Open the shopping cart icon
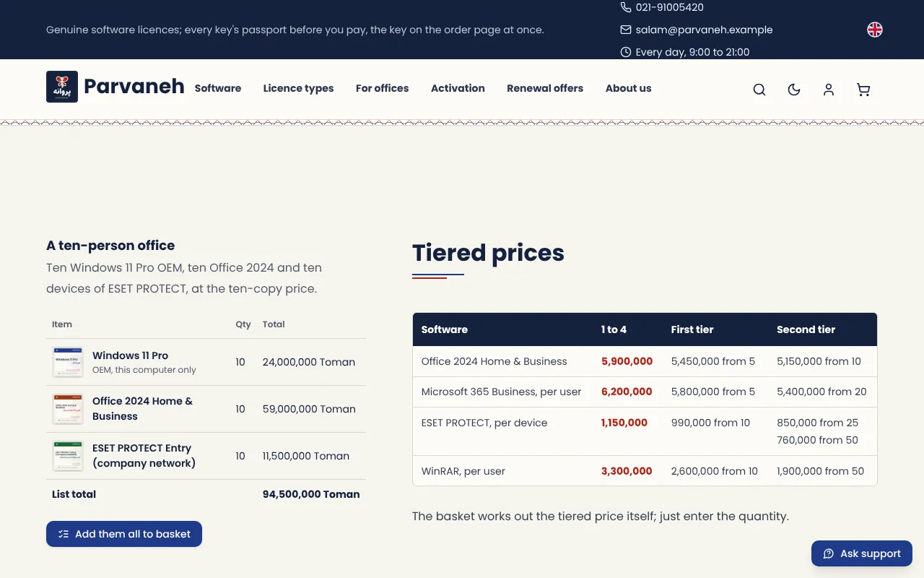 pyautogui.click(x=863, y=90)
